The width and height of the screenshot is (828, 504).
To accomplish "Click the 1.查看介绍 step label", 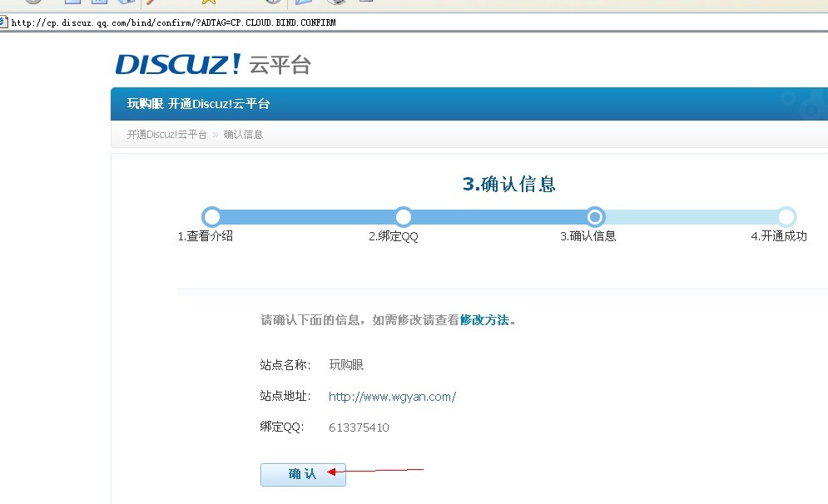I will pyautogui.click(x=206, y=236).
